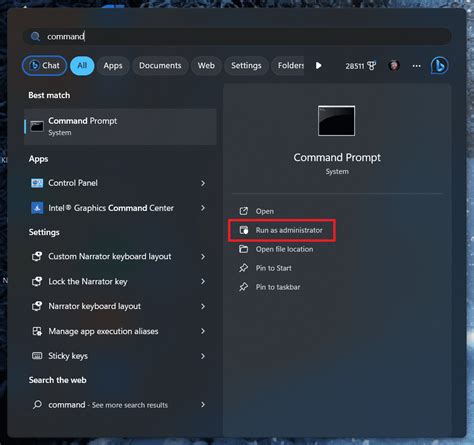Open the three-dot options menu

click(416, 66)
